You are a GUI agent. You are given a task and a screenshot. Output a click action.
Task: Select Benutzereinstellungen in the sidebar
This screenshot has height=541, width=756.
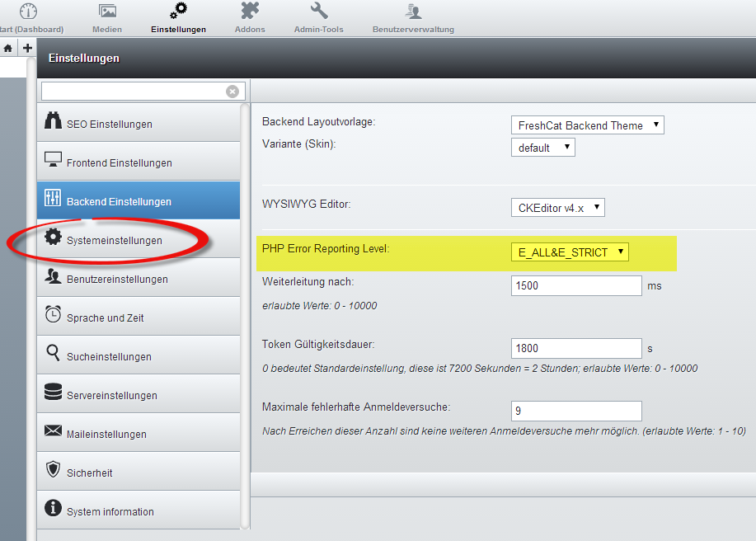pos(117,279)
